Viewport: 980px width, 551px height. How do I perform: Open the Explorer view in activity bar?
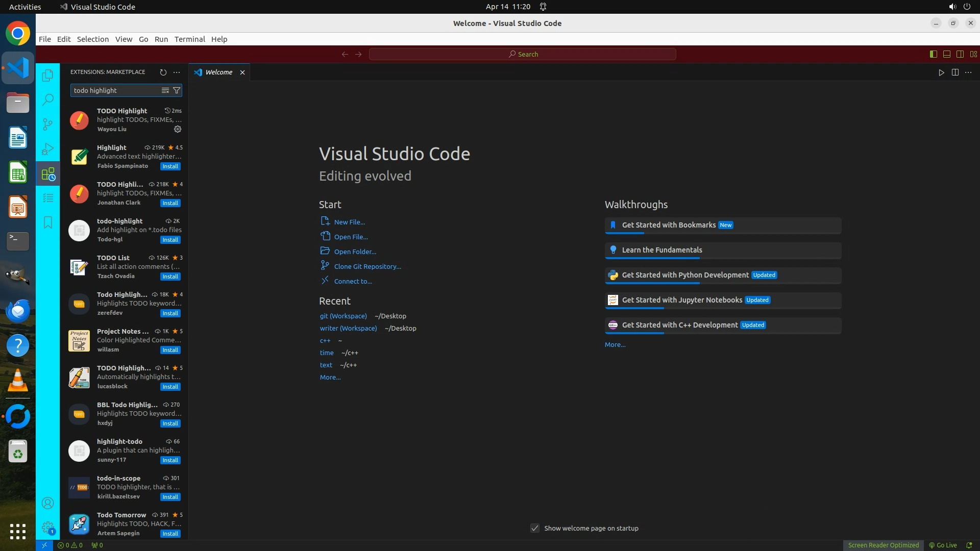point(47,76)
